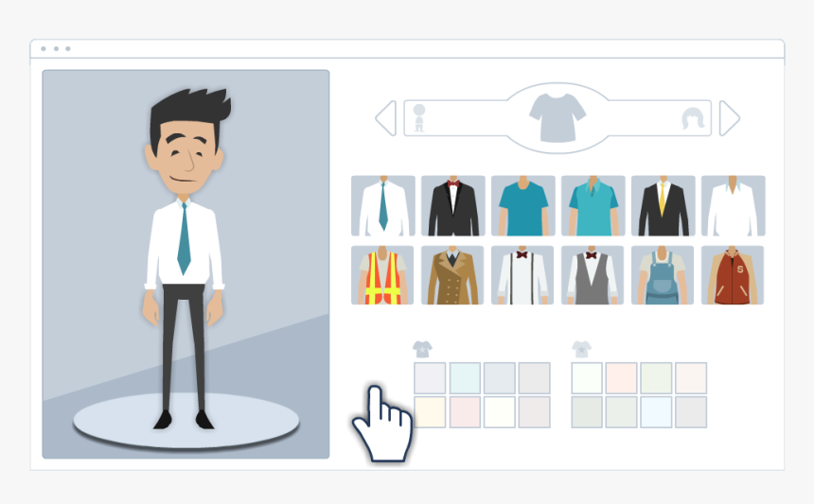Go to previous category with left arrow

coord(386,118)
